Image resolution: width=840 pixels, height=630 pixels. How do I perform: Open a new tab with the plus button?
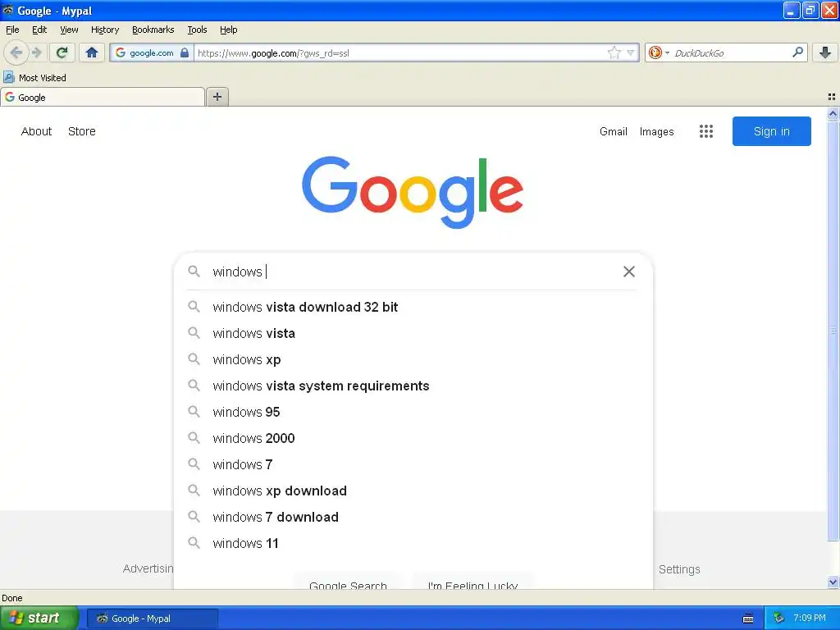click(217, 97)
